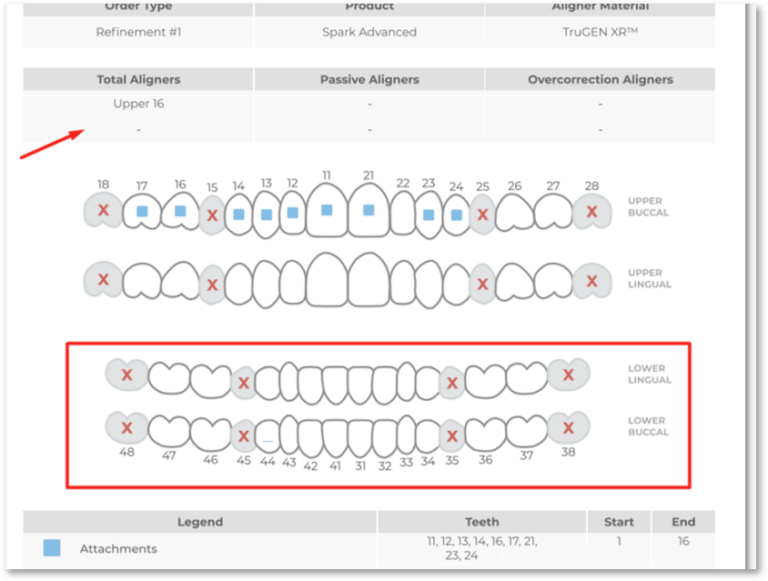Image resolution: width=768 pixels, height=581 pixels.
Task: Click the blue attachment on tooth 17
Action: [142, 211]
